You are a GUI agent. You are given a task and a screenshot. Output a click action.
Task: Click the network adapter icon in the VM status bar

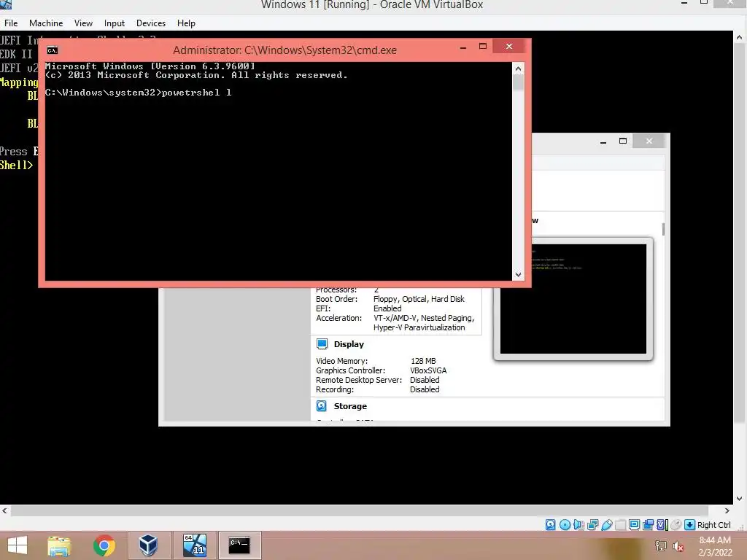coord(592,525)
